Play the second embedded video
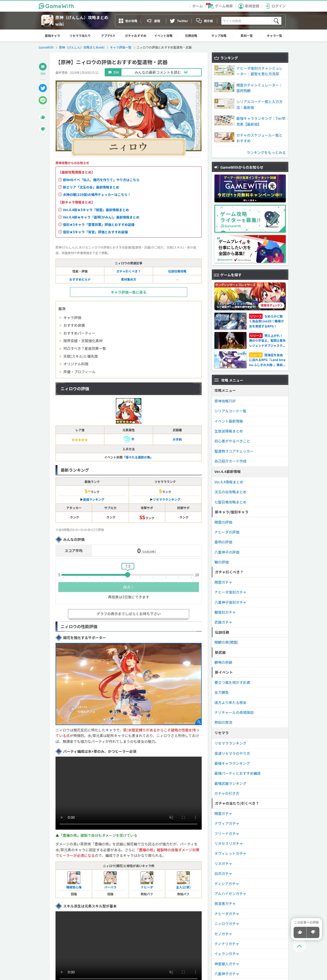 coord(62,972)
